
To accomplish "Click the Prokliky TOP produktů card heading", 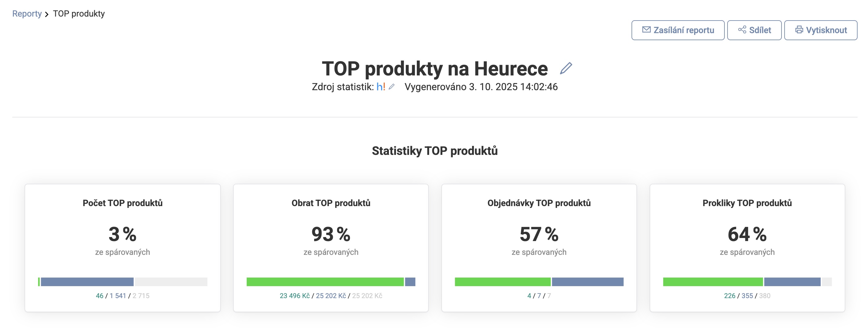I will coord(747,203).
